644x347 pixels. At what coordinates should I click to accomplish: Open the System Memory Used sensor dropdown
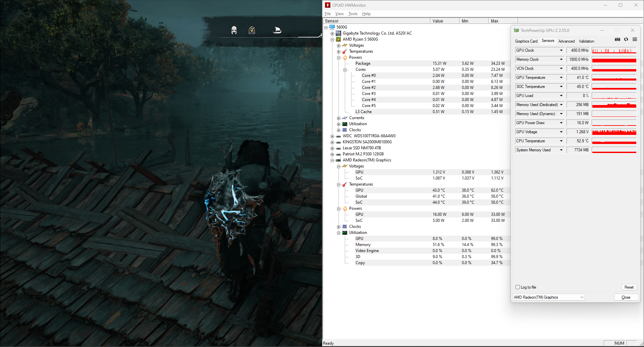[561, 150]
